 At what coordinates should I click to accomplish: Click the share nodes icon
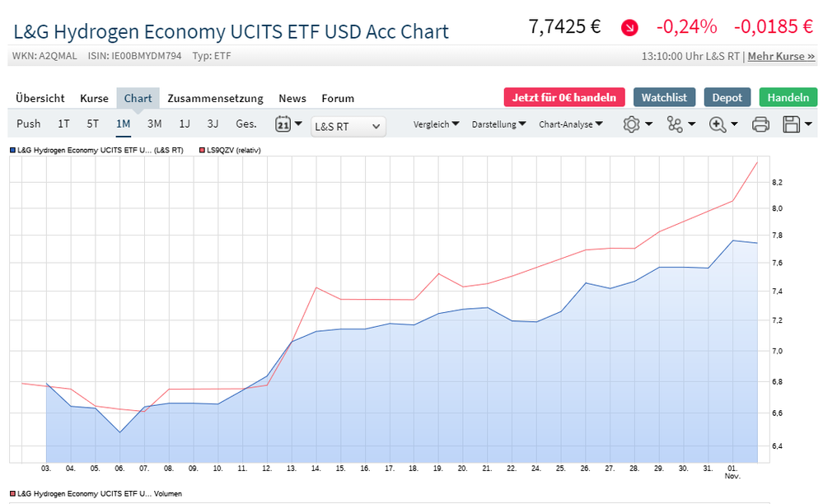coord(675,124)
